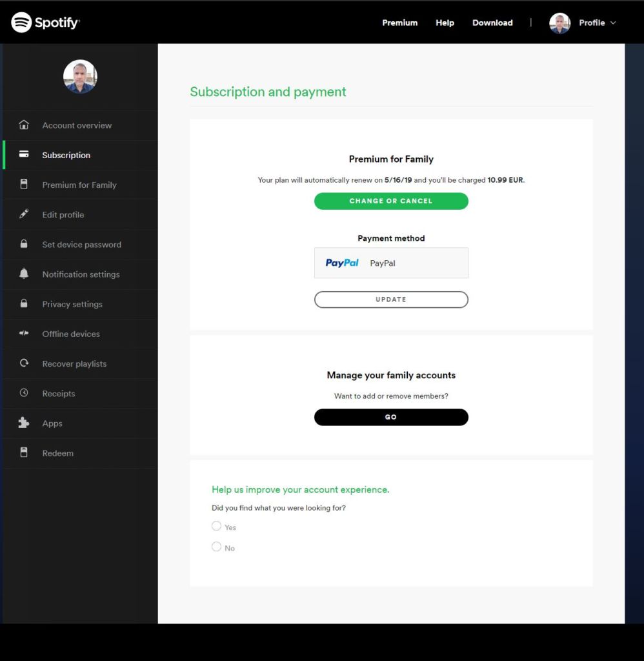Click the 'Premium for Family' plan heading
Image resolution: width=644 pixels, height=661 pixels.
point(391,159)
